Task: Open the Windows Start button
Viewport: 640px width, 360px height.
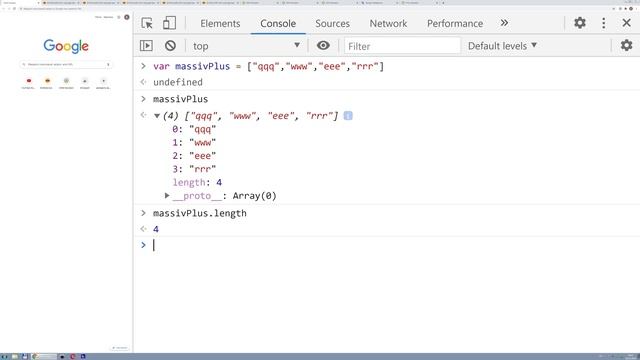Action: pos(4,356)
